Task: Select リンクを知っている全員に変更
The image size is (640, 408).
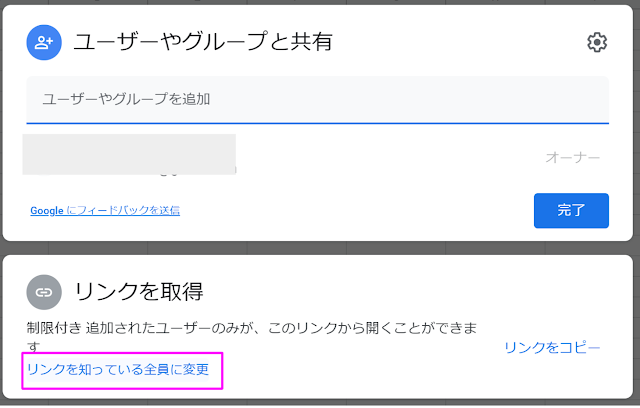Action: point(118,369)
